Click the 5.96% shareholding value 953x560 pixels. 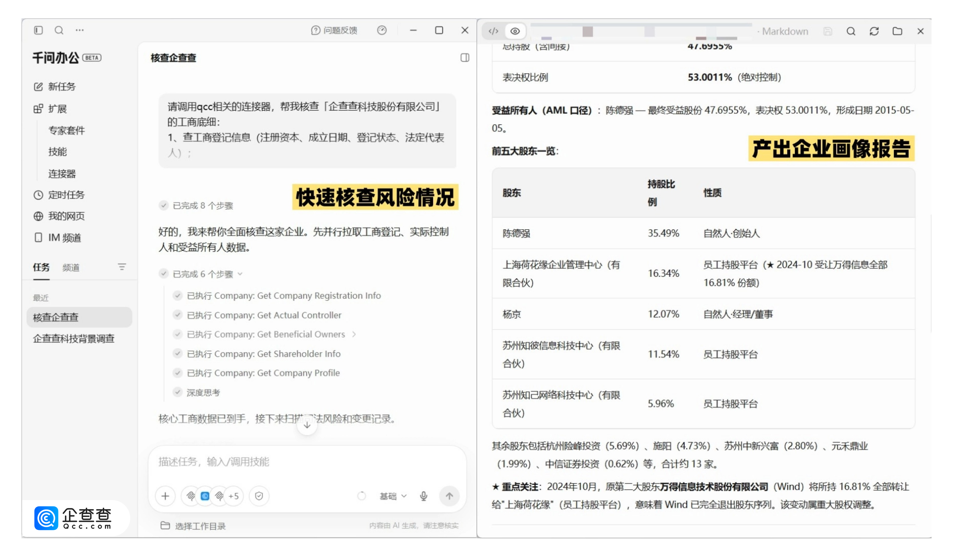coord(661,404)
